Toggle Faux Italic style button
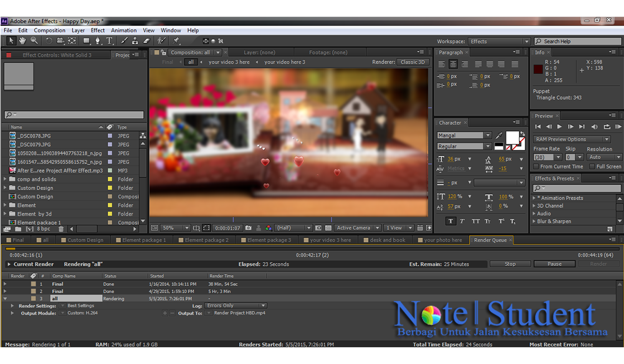 click(x=462, y=221)
